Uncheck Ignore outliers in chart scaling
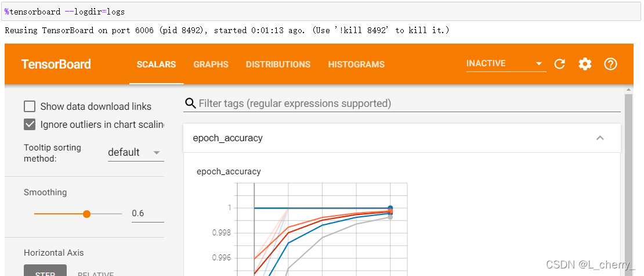The image size is (644, 276). coord(30,124)
